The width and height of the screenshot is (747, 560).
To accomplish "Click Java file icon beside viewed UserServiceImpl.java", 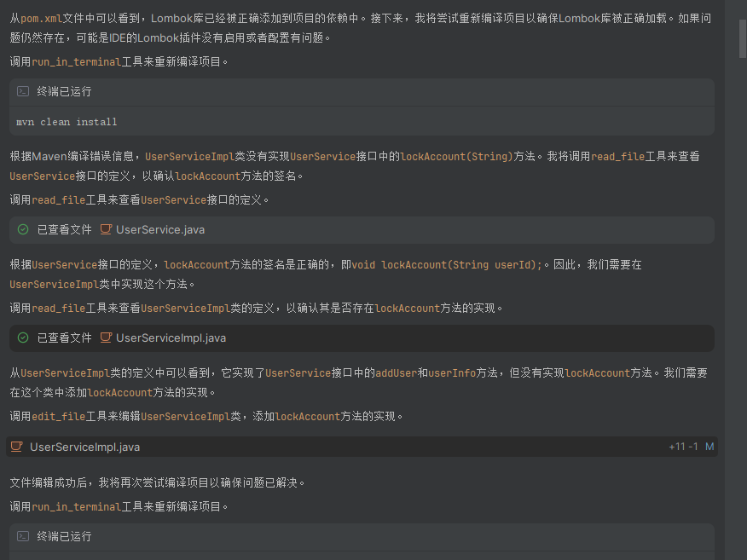I will click(x=106, y=338).
